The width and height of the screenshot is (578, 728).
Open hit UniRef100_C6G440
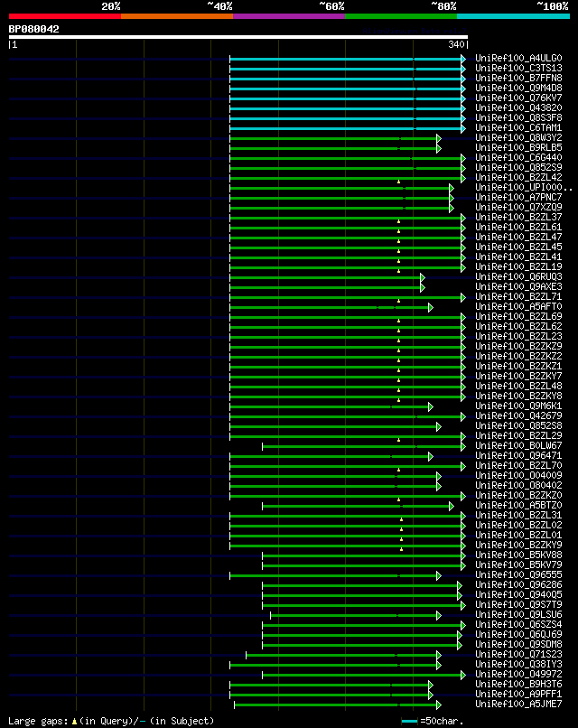518,157
